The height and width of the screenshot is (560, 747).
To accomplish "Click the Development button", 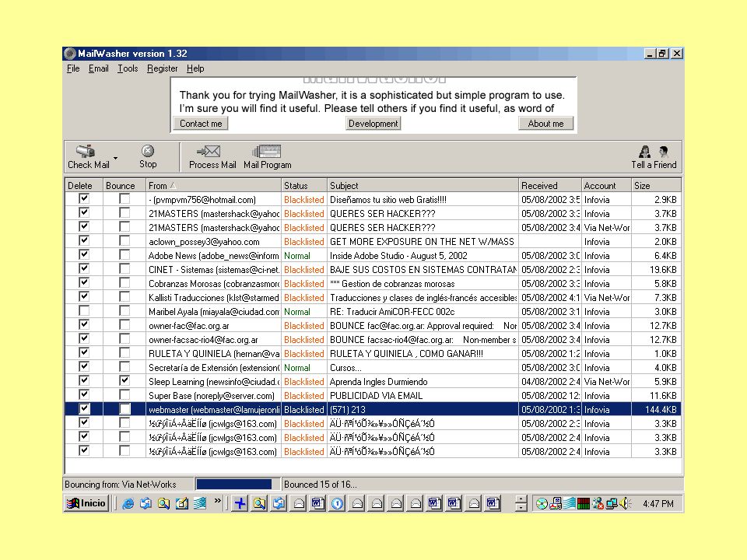I will click(373, 124).
